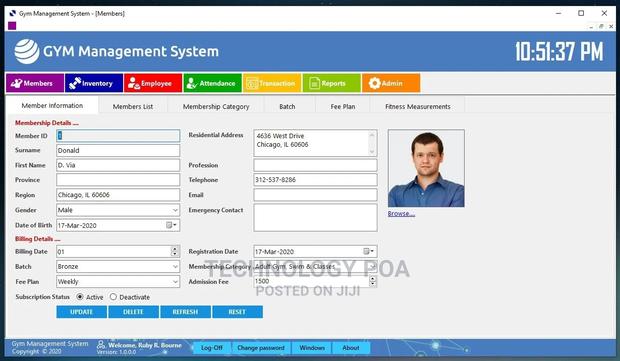Open the Employee module
The height and width of the screenshot is (361, 620).
[x=153, y=83]
